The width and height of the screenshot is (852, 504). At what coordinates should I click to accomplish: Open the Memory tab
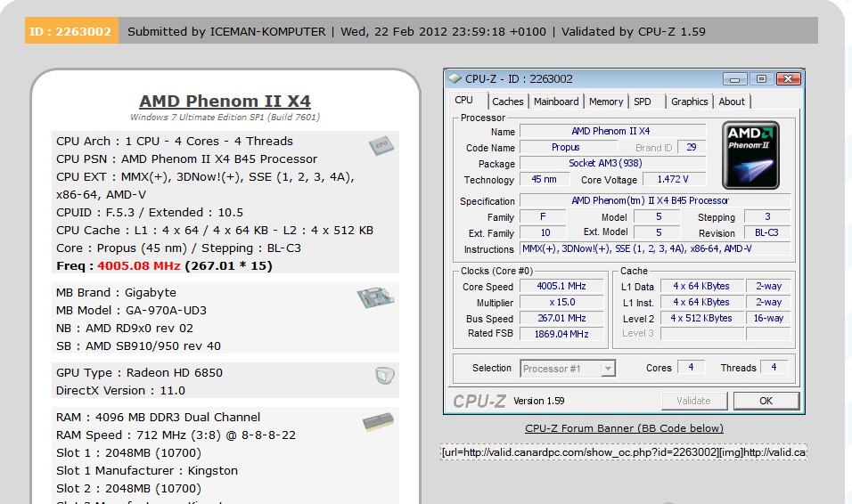[606, 102]
